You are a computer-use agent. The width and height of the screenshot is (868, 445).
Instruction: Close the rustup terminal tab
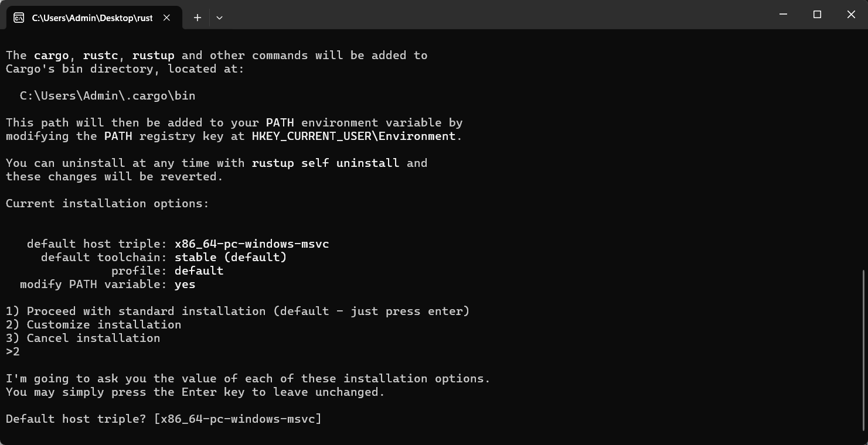[166, 18]
